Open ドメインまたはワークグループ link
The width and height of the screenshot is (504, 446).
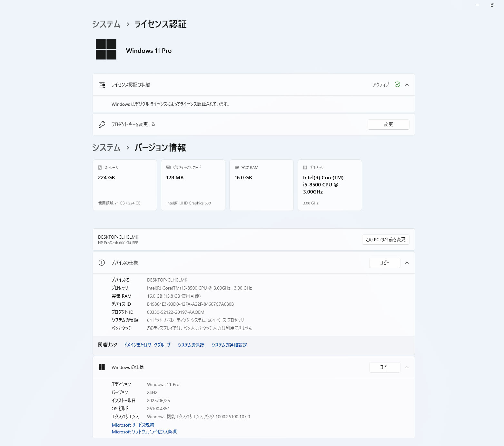(x=147, y=345)
